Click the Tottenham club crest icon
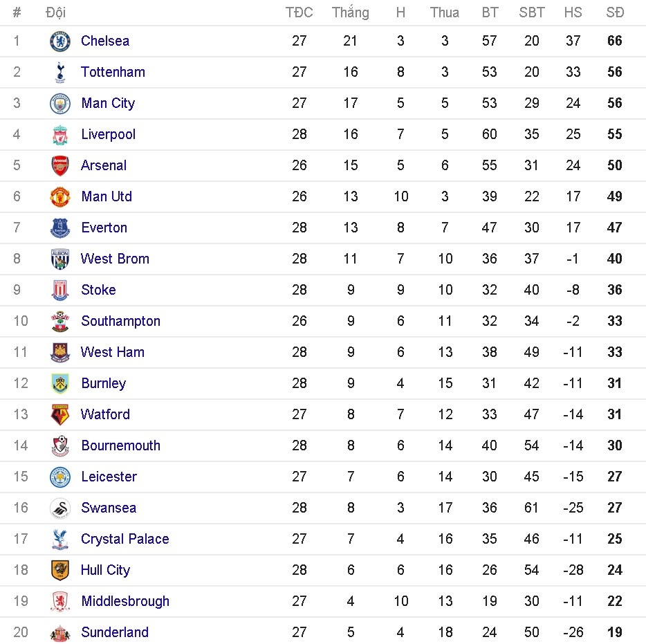This screenshot has width=646, height=644. [59, 72]
